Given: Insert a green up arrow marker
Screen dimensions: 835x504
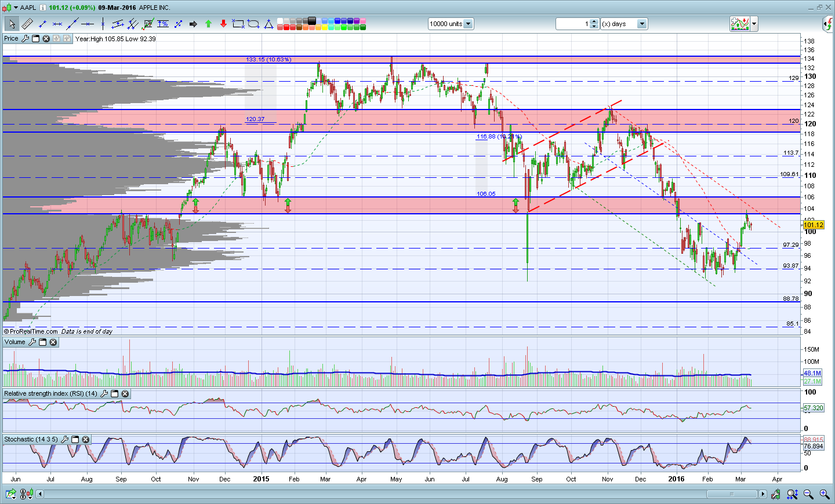Looking at the screenshot, I should point(208,24).
